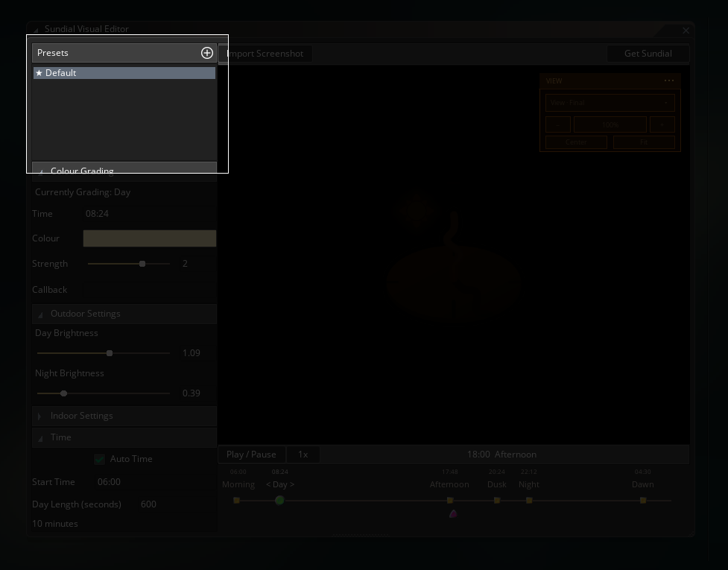This screenshot has width=728, height=570.
Task: Toggle the Auto Time checkbox
Action: 99,459
